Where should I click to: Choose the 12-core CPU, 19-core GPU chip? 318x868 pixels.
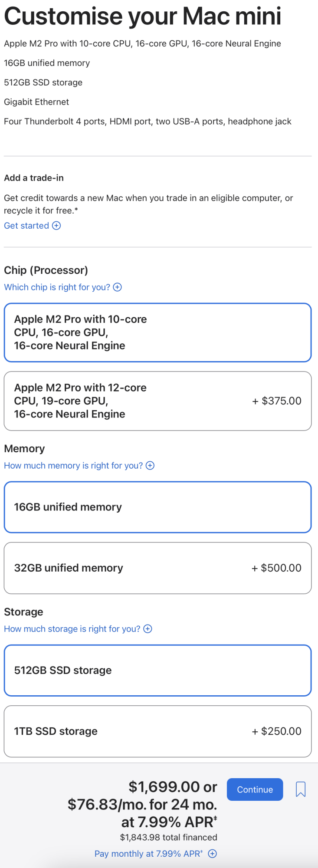[x=157, y=401]
